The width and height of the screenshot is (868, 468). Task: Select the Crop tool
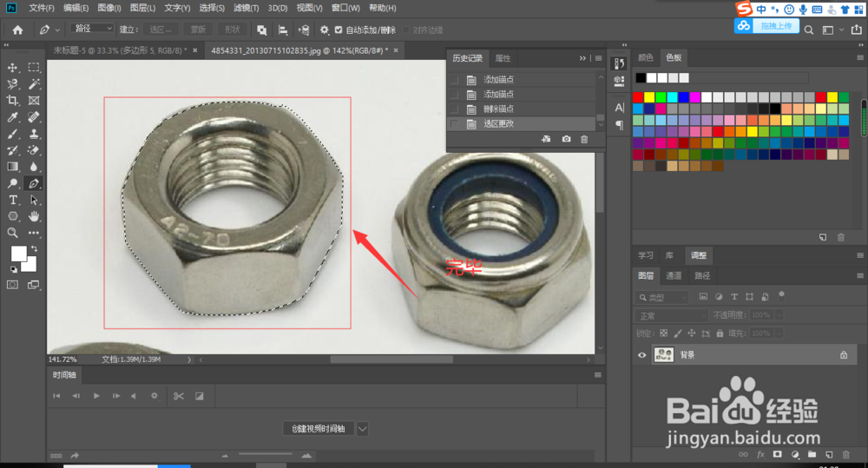pyautogui.click(x=12, y=100)
